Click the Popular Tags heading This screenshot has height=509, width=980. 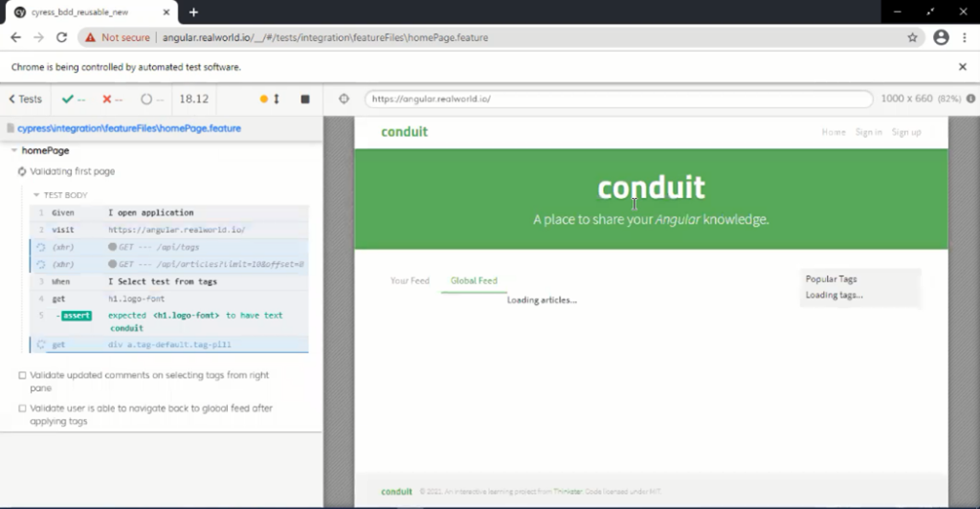pos(832,279)
